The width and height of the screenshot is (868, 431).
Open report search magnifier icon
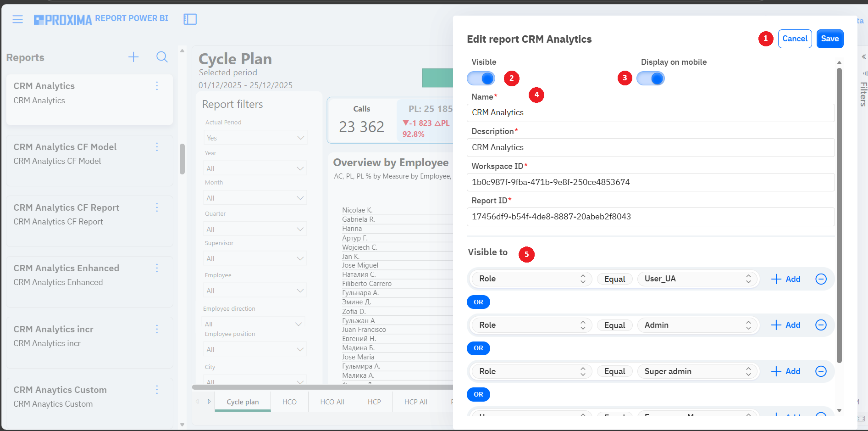[162, 57]
